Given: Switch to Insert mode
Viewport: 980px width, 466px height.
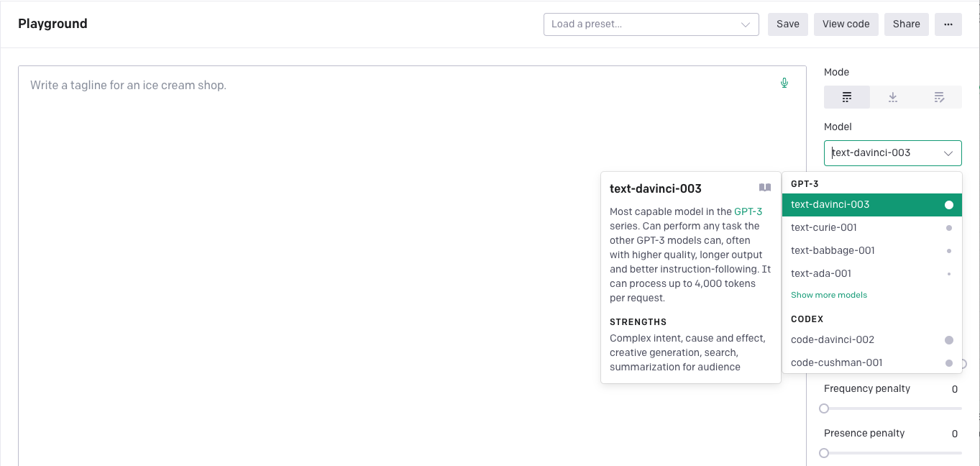Looking at the screenshot, I should click(892, 96).
